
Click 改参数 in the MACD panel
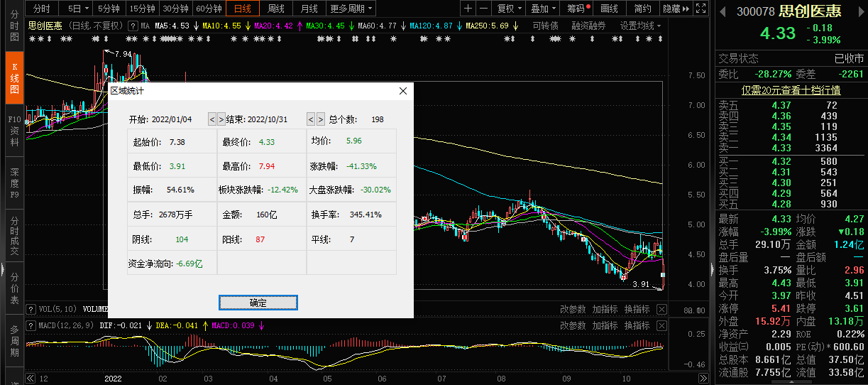[573, 325]
